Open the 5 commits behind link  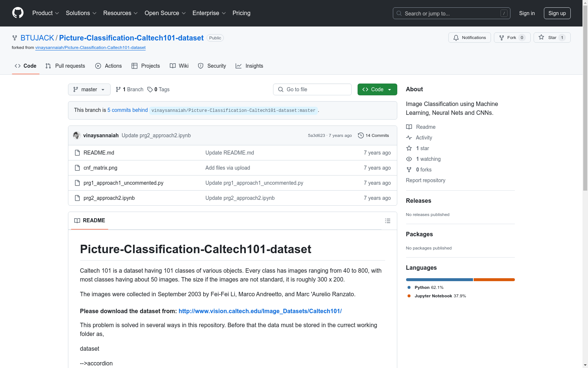pyautogui.click(x=128, y=110)
